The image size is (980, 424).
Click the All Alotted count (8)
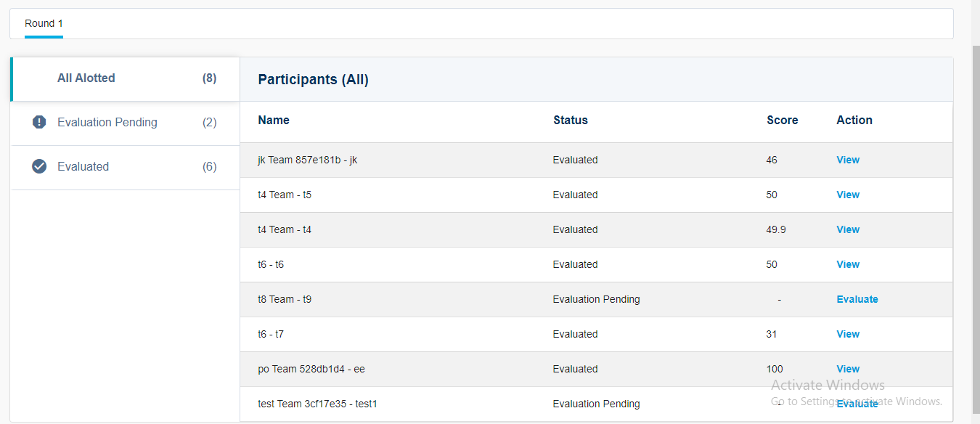209,78
